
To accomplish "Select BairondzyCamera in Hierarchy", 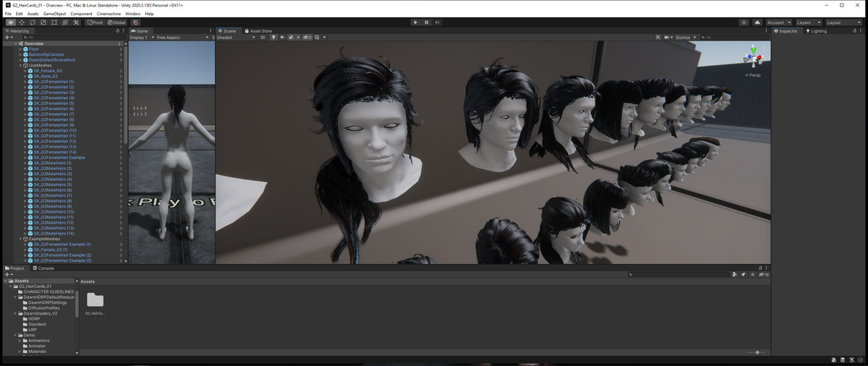I will pos(46,54).
